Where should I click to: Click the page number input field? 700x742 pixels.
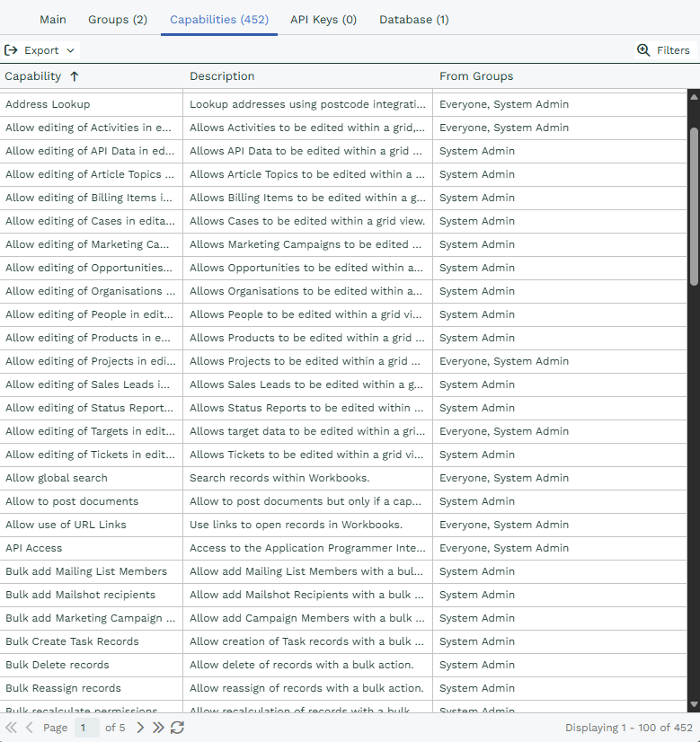pyautogui.click(x=86, y=728)
